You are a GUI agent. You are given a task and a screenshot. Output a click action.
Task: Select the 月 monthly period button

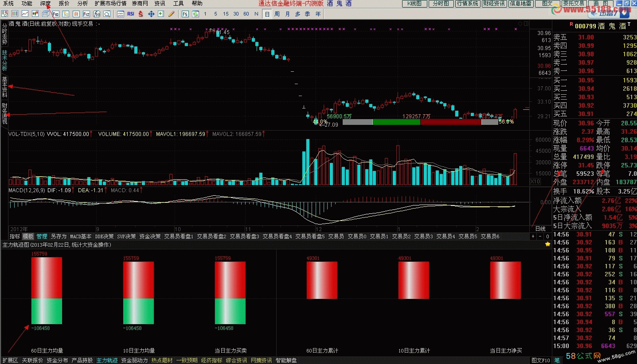[287, 14]
